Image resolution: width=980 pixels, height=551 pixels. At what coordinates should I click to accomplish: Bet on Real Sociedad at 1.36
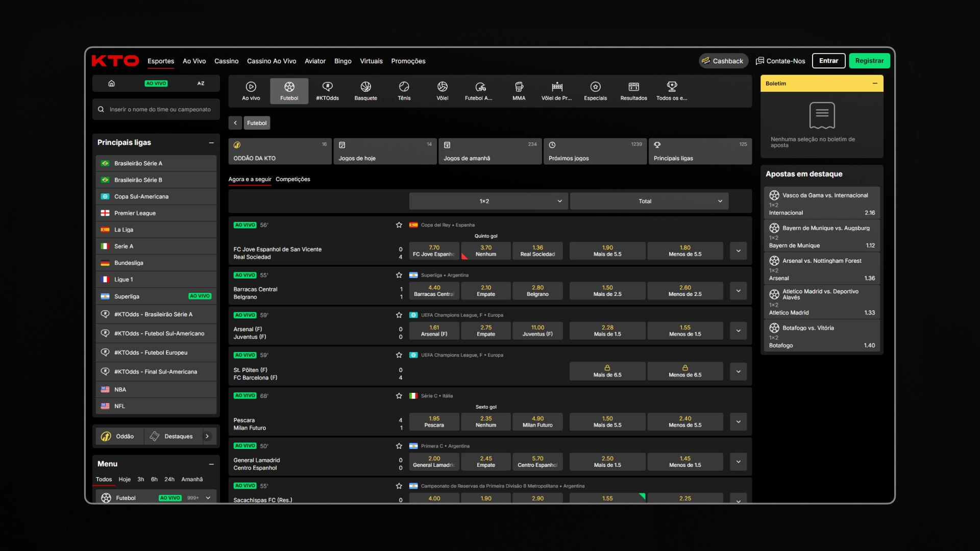[x=537, y=251]
